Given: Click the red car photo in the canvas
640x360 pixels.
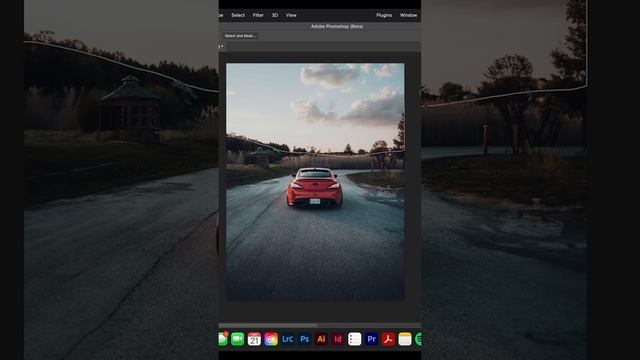Looking at the screenshot, I should point(315,182).
